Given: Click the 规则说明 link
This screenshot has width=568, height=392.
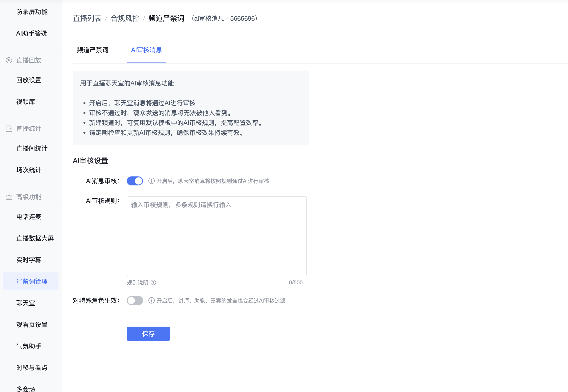Looking at the screenshot, I should click(x=138, y=283).
